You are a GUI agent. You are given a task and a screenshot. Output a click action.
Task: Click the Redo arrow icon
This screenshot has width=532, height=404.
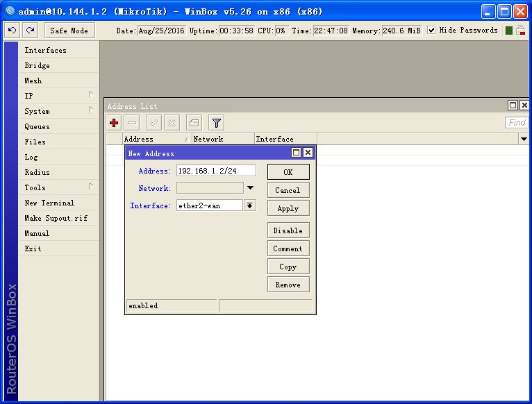tap(30, 31)
